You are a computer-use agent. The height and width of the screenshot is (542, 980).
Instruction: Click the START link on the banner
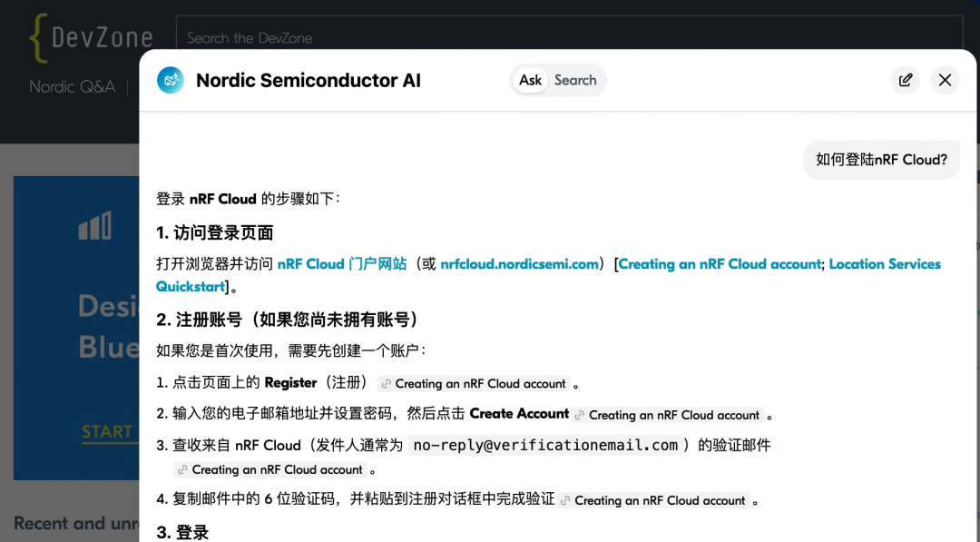click(x=107, y=432)
